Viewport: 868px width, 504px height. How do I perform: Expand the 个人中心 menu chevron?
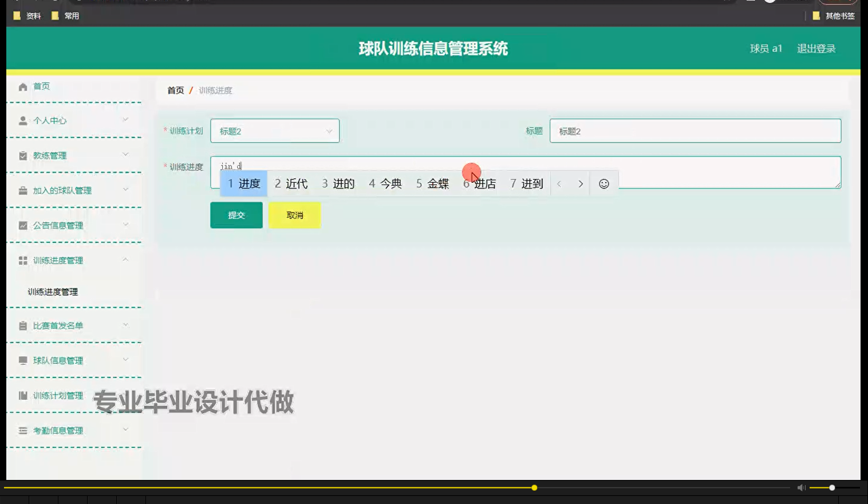coord(126,120)
